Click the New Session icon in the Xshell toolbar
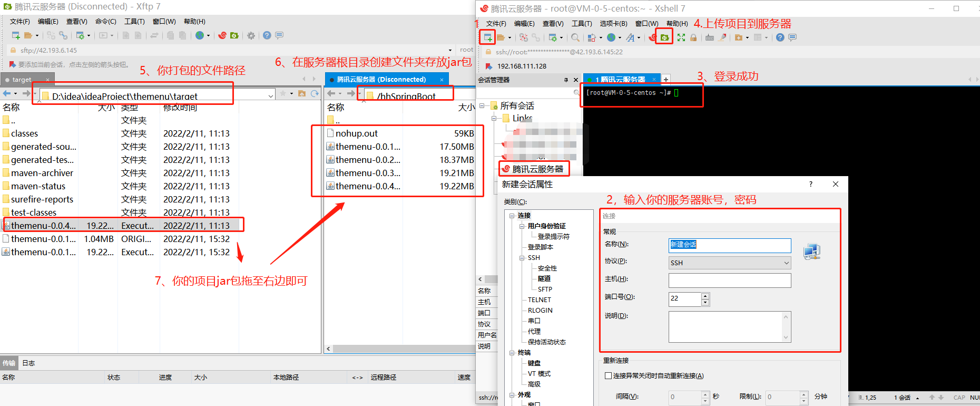Image resolution: width=980 pixels, height=406 pixels. [x=487, y=37]
